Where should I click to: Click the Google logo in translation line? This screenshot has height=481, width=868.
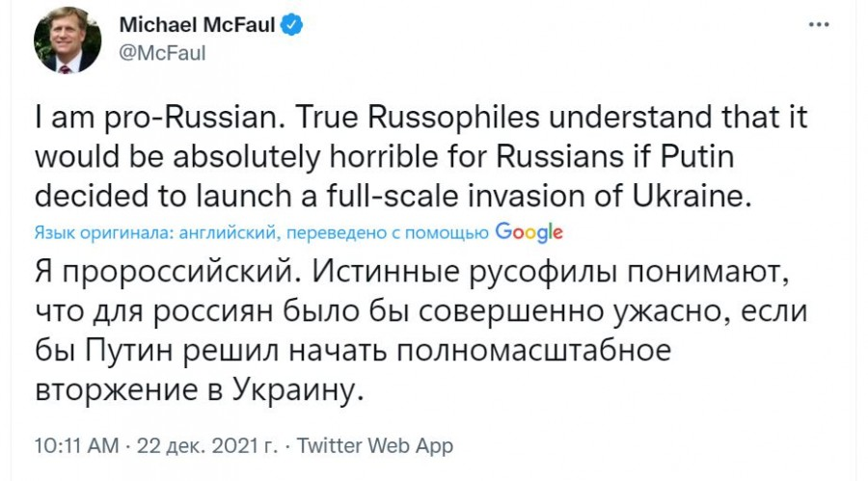click(529, 232)
